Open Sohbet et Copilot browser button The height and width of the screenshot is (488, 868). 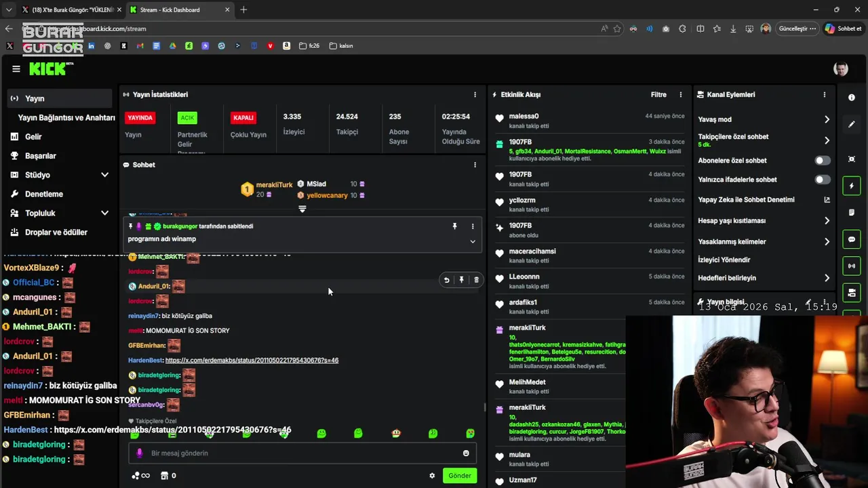coord(843,28)
